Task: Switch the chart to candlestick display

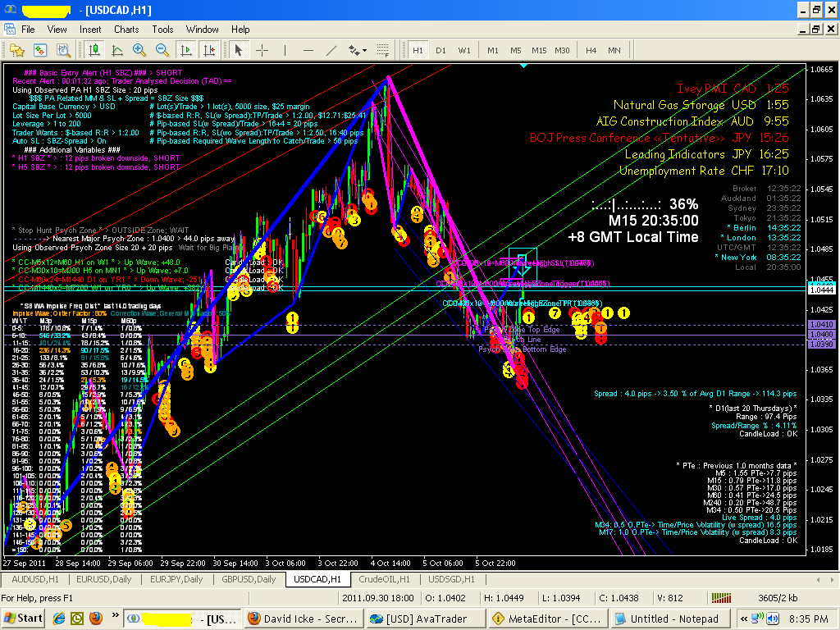Action: pos(93,50)
